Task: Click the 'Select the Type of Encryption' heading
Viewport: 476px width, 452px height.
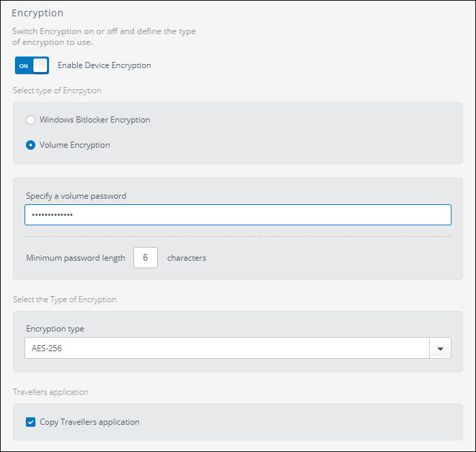Action: tap(65, 300)
